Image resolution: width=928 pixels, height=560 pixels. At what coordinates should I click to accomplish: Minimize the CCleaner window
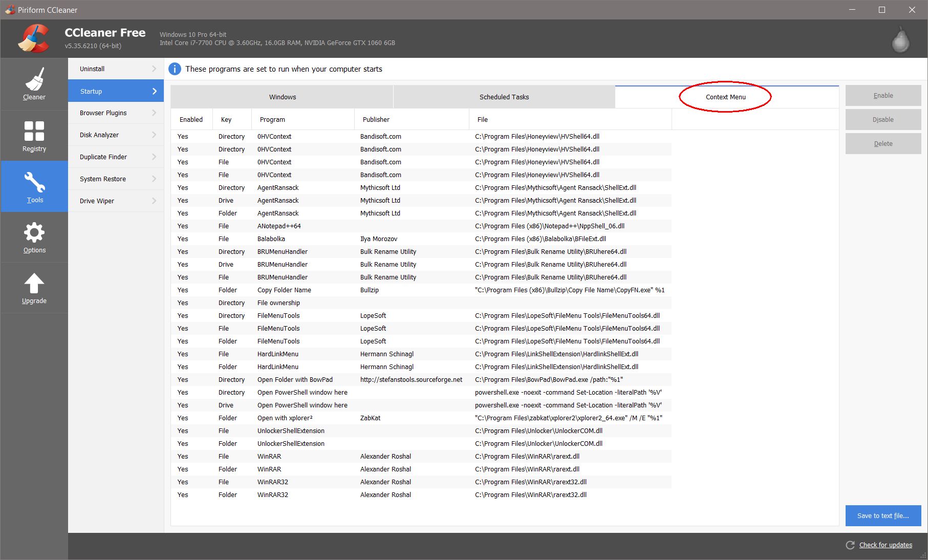(x=852, y=10)
